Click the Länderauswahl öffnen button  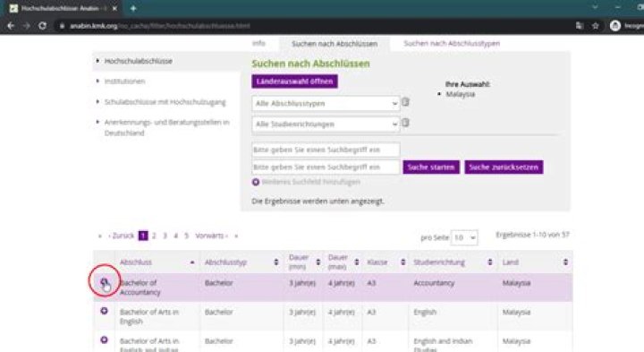[294, 81]
